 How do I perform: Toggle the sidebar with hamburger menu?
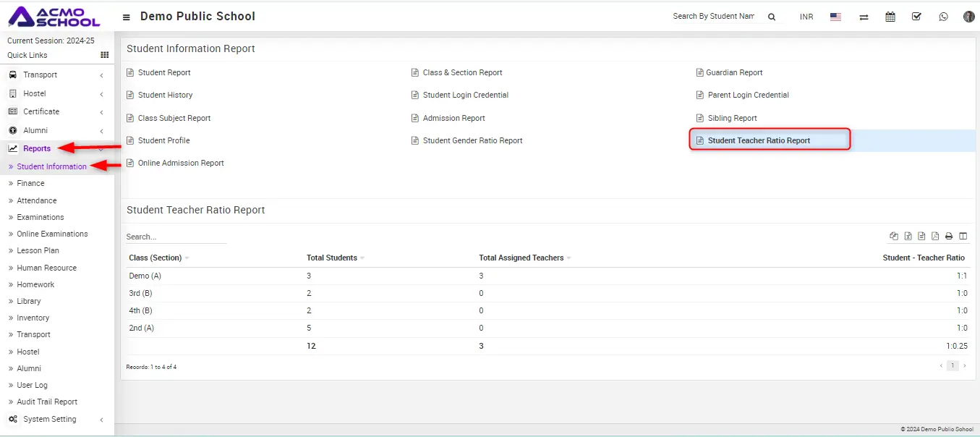pyautogui.click(x=127, y=17)
